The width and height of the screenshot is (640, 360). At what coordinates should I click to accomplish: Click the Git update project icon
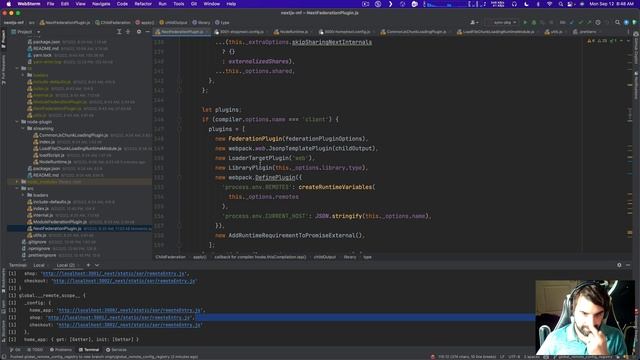click(x=572, y=22)
